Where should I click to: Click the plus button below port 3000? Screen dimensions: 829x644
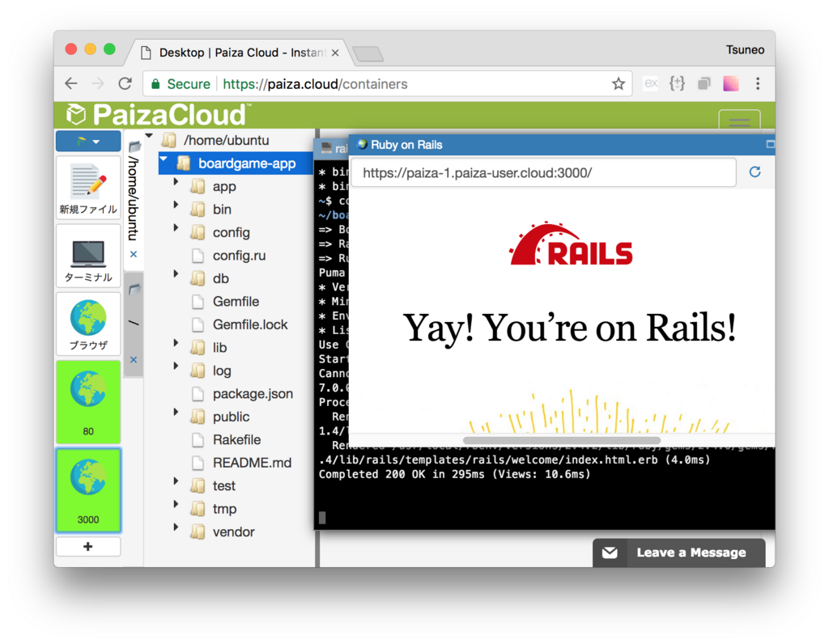coord(88,546)
